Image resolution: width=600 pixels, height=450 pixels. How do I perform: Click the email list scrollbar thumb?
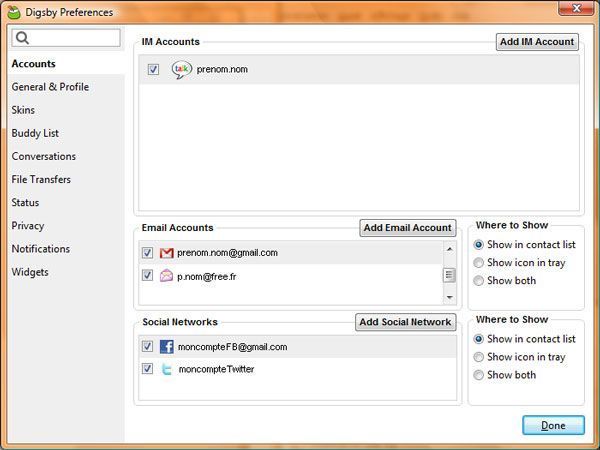450,275
